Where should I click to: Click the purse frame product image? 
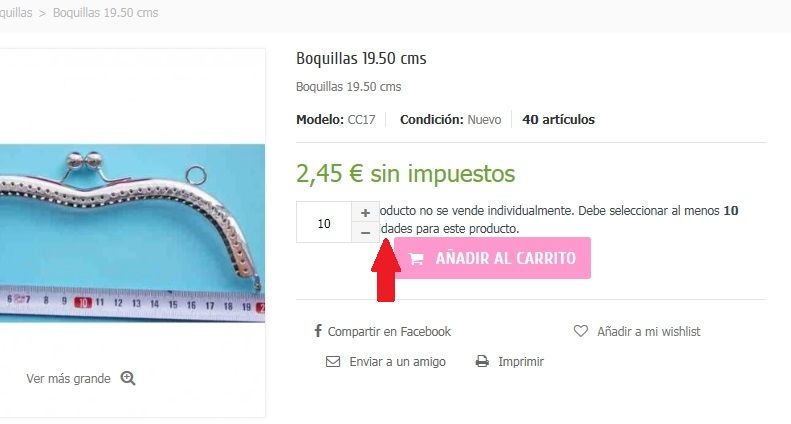pos(132,233)
